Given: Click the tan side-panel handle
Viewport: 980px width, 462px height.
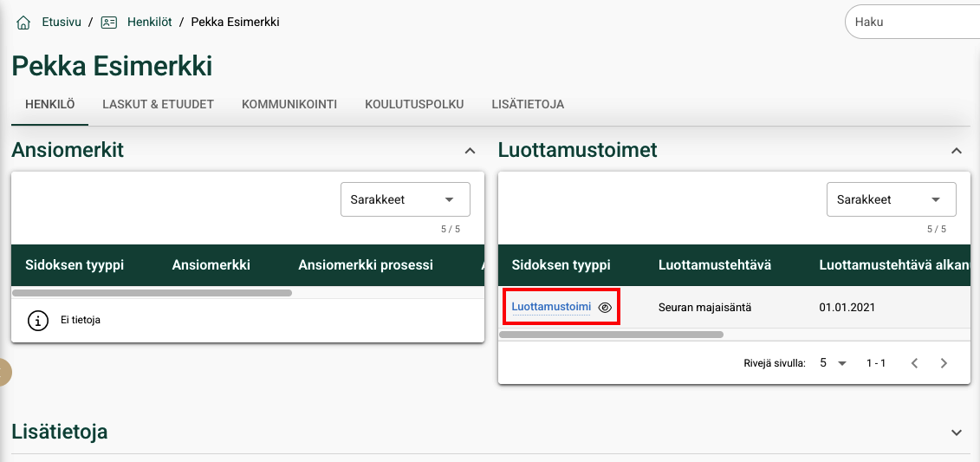Looking at the screenshot, I should 5,373.
